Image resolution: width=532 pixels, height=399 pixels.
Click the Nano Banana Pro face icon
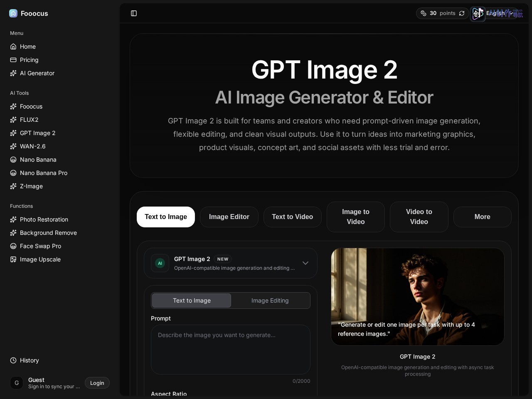(x=13, y=173)
